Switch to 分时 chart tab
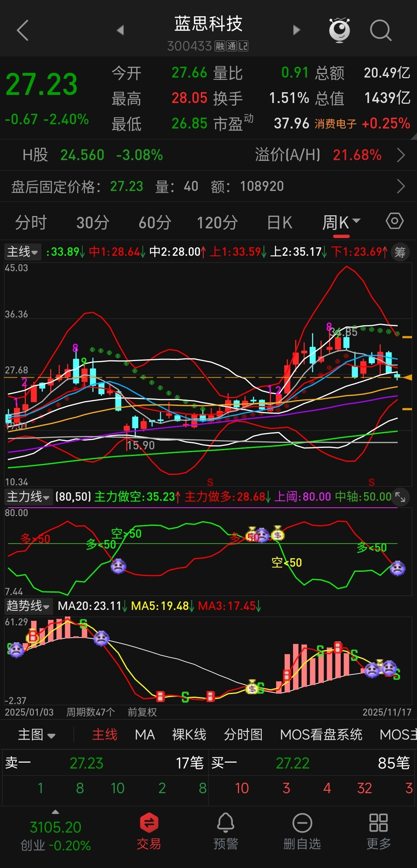The width and height of the screenshot is (417, 868). (x=31, y=223)
